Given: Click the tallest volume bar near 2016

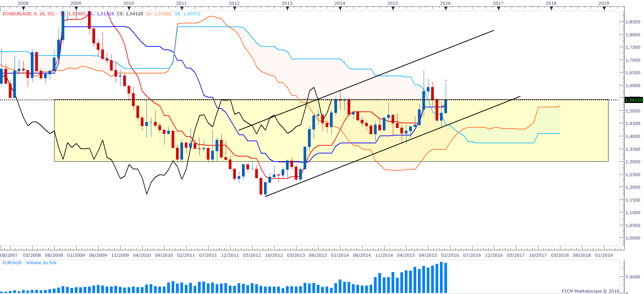Looking at the screenshot, I should (441, 277).
